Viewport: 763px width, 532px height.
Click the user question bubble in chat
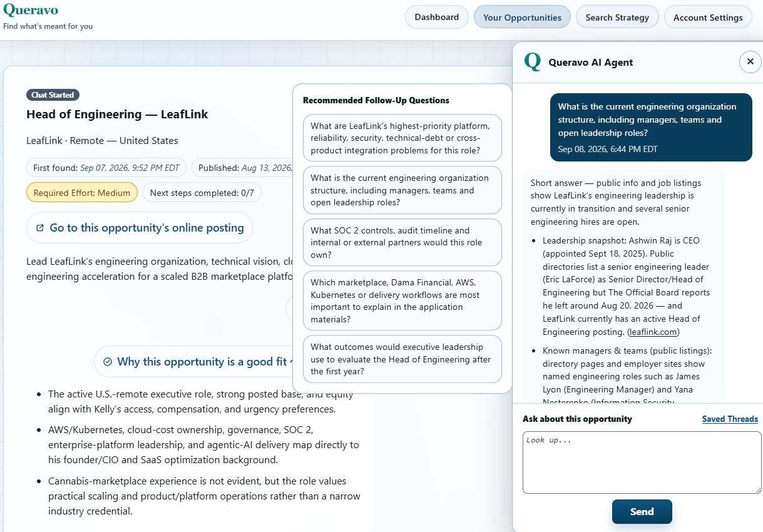(x=651, y=128)
